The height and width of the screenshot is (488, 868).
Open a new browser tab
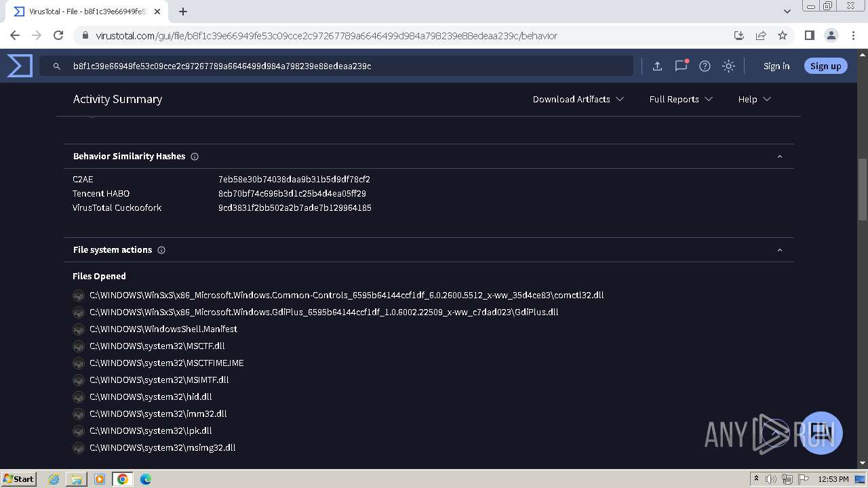tap(183, 12)
